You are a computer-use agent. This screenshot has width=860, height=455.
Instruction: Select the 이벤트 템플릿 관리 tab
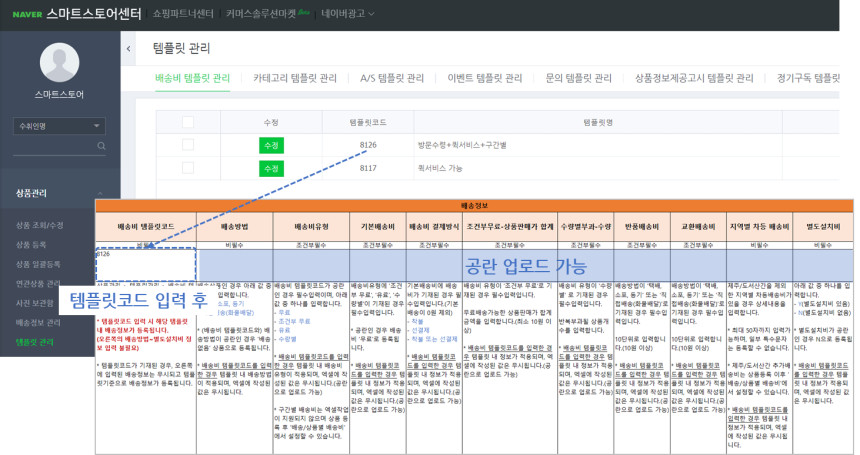(x=485, y=78)
